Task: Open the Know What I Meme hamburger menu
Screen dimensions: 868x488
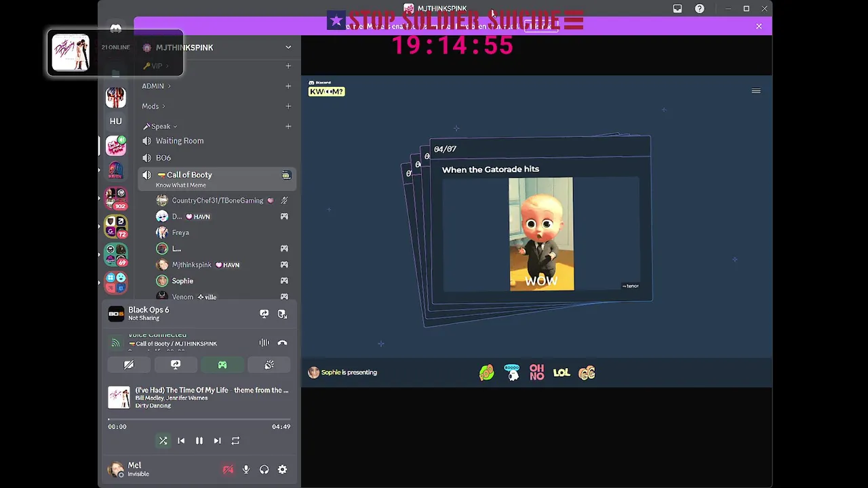Action: (756, 91)
